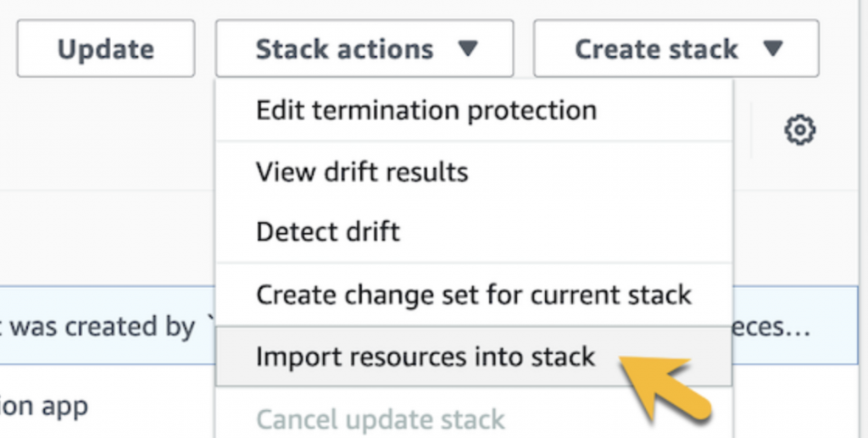868x438 pixels.
Task: Open the settings gear icon
Action: coord(799,130)
